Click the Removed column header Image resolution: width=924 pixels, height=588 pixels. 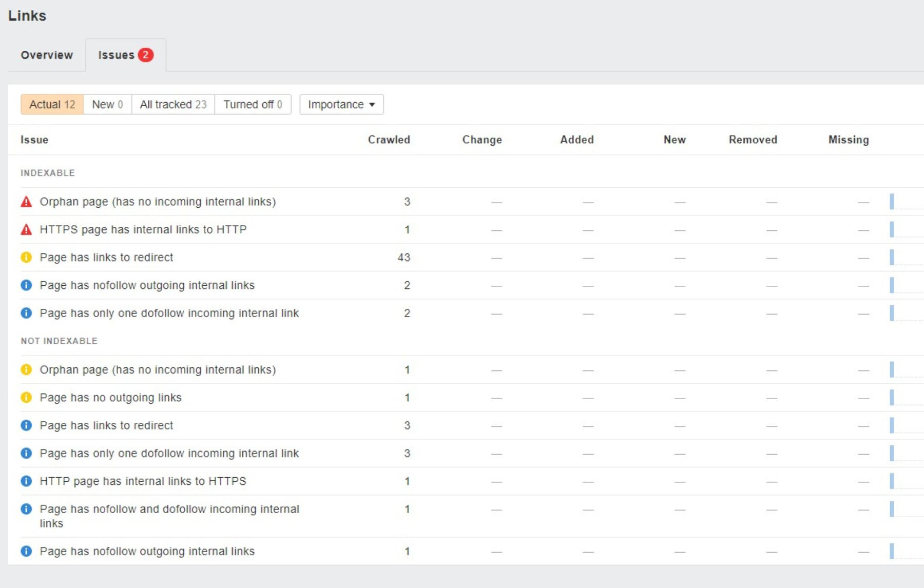753,140
